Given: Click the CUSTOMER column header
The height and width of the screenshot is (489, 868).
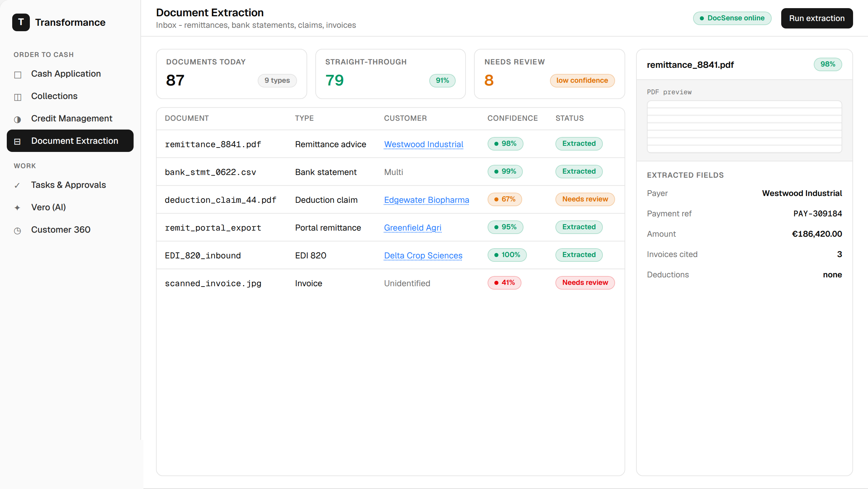Looking at the screenshot, I should pyautogui.click(x=405, y=118).
